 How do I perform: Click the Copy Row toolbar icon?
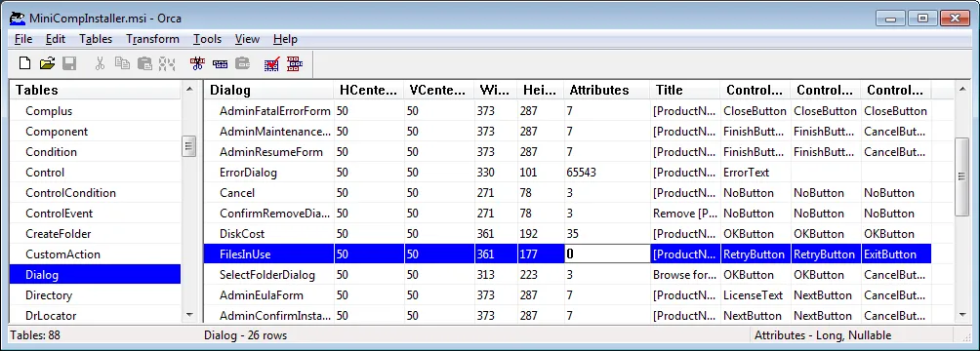pyautogui.click(x=220, y=63)
